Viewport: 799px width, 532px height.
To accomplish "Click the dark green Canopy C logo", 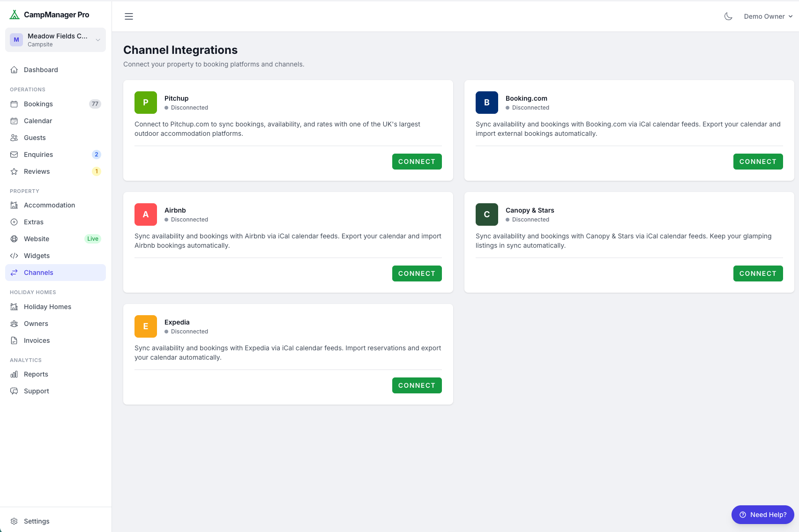I will coord(487,214).
